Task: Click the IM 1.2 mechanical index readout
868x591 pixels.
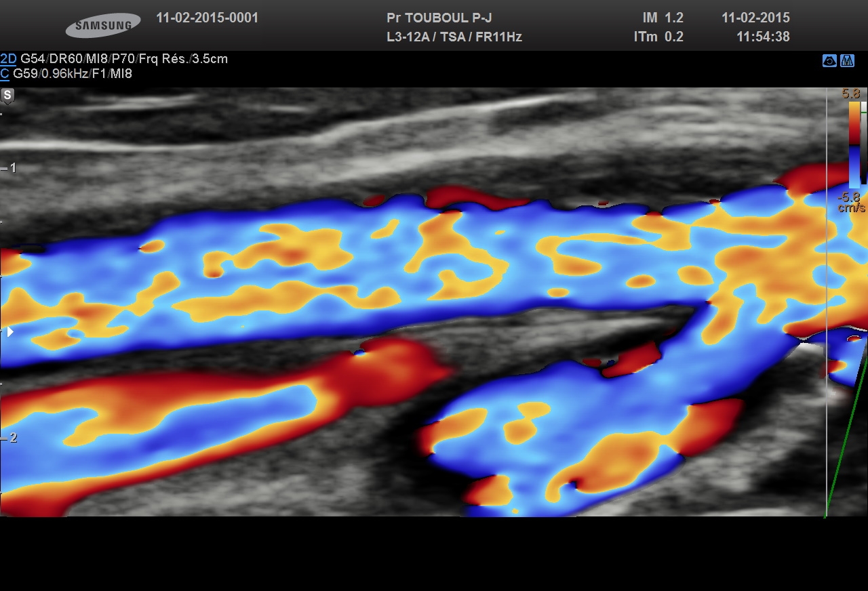Action: (x=663, y=18)
